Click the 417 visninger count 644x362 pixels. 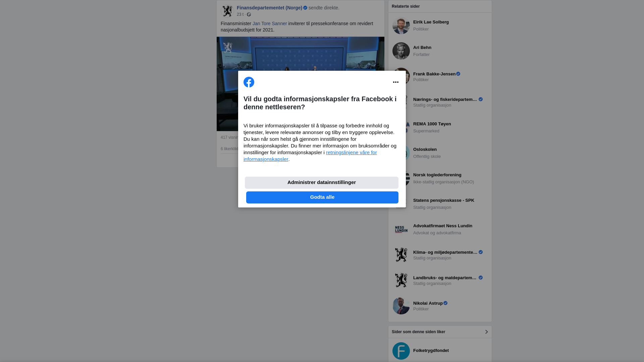tap(229, 137)
